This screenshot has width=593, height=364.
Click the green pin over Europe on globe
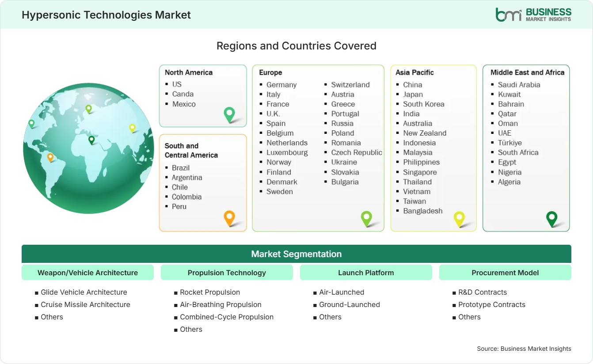point(88,109)
